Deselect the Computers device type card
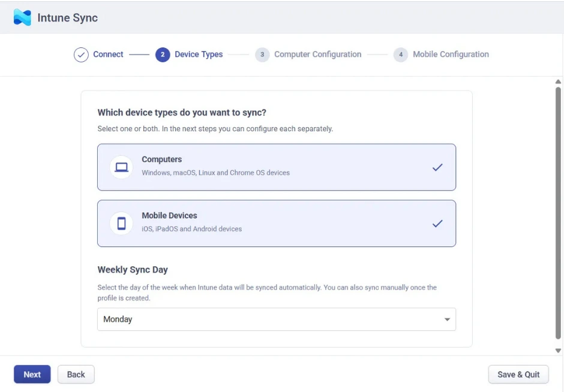Viewport: 564px width, 392px height. pyautogui.click(x=276, y=167)
